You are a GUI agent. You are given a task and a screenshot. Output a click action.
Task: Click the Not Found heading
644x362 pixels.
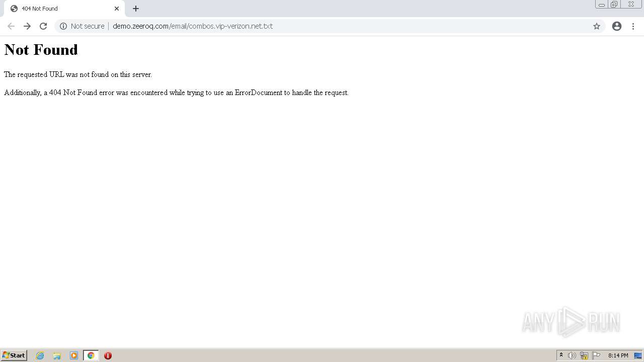pos(41,49)
